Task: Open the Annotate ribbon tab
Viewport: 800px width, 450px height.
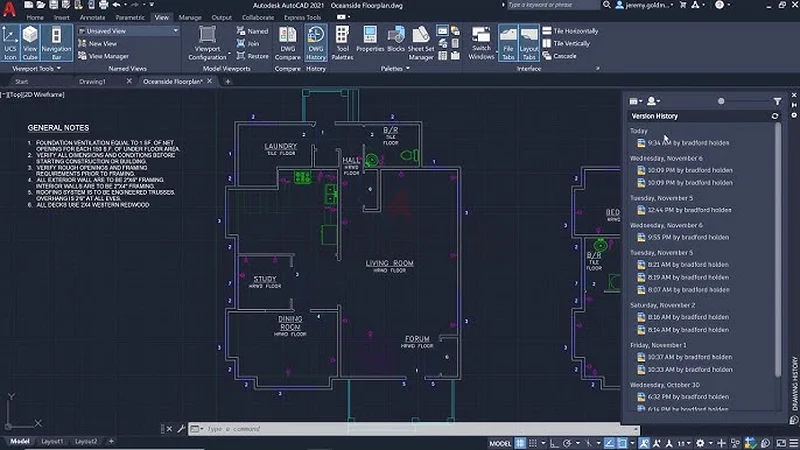Action: click(x=92, y=17)
